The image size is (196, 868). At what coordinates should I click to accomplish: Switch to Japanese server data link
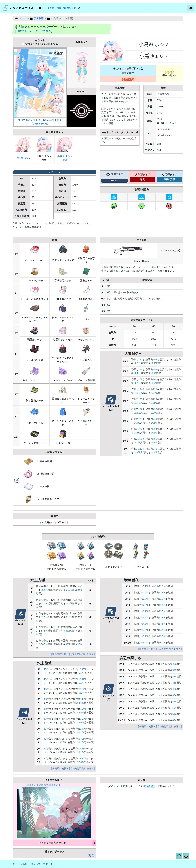34,31
